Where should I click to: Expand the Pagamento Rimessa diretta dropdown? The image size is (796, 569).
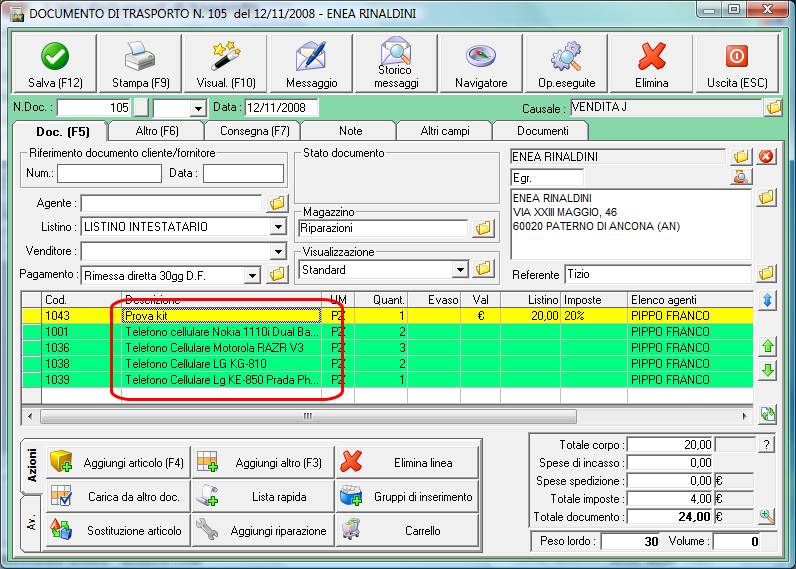pyautogui.click(x=252, y=276)
